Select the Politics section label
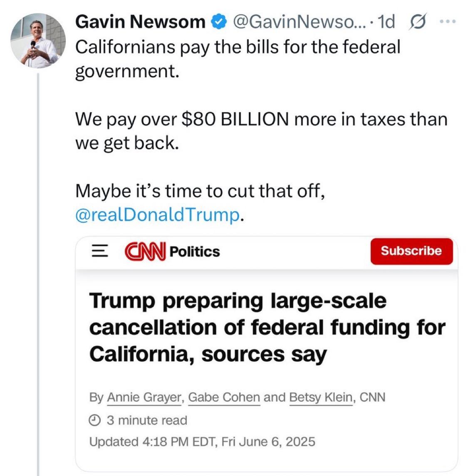468x476 pixels. (x=195, y=252)
